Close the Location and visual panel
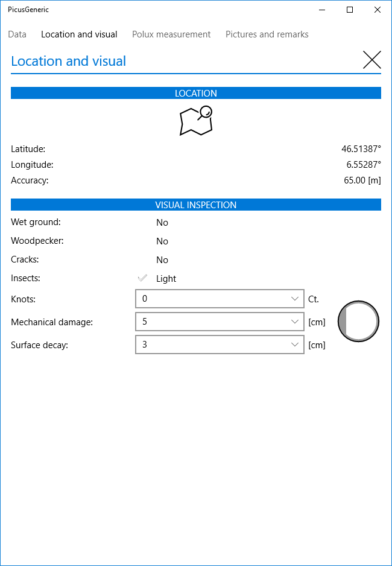Screen dimensions: 392x566 372,60
